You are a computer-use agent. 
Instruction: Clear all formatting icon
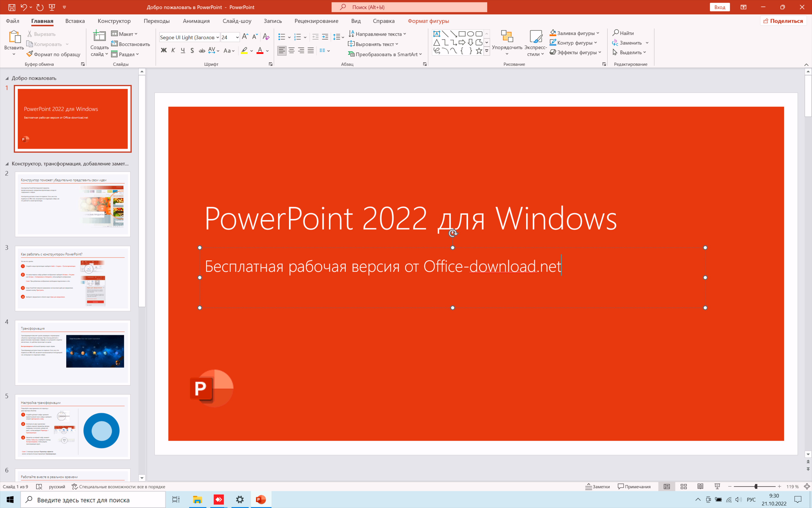click(x=266, y=37)
